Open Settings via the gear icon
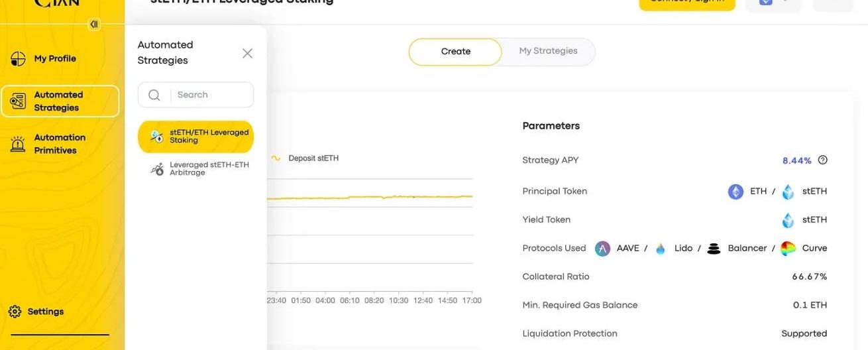Viewport: 868px width, 350px height. click(x=15, y=312)
